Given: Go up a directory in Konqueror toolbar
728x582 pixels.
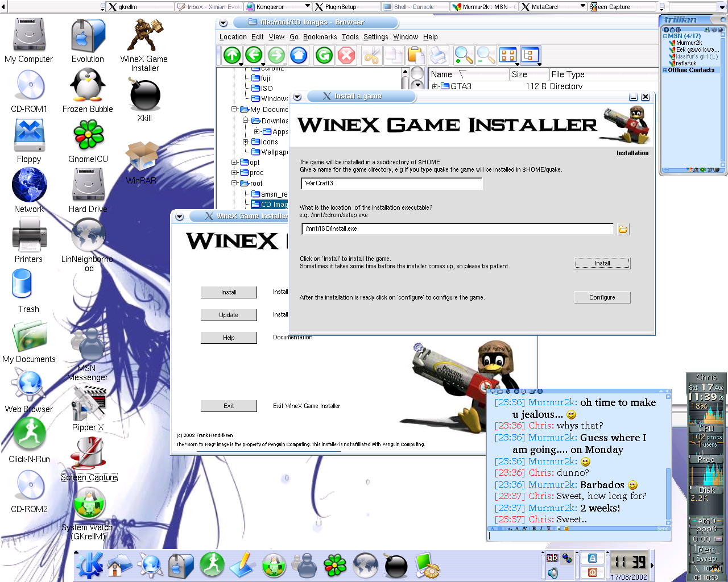Looking at the screenshot, I should 232,55.
